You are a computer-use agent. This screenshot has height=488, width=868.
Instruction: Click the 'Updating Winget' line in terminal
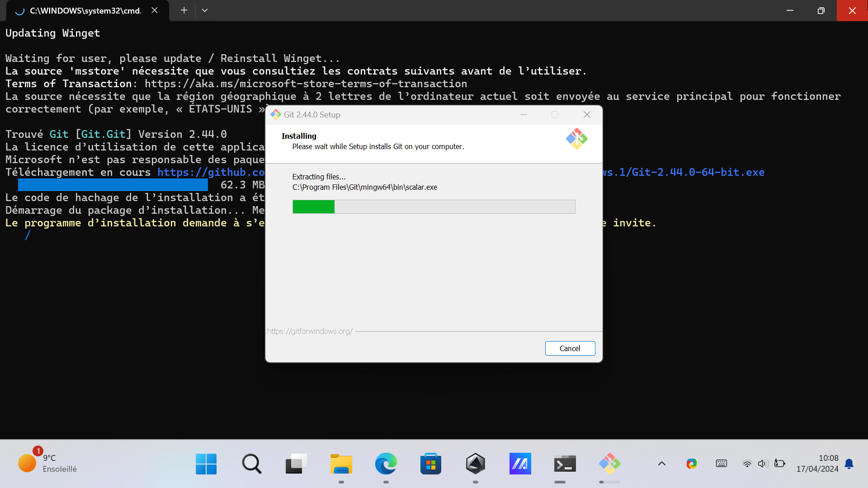[x=53, y=33]
